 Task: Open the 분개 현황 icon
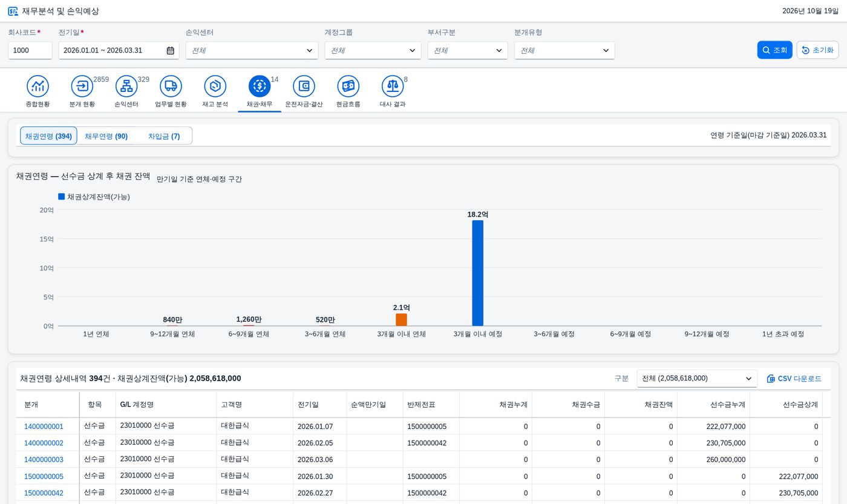82,87
